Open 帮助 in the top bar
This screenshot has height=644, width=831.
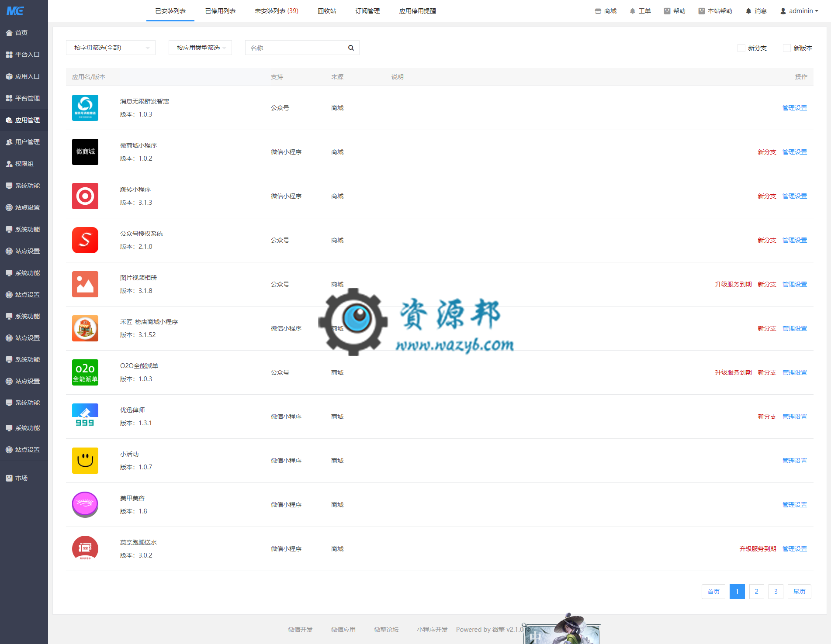pos(675,11)
